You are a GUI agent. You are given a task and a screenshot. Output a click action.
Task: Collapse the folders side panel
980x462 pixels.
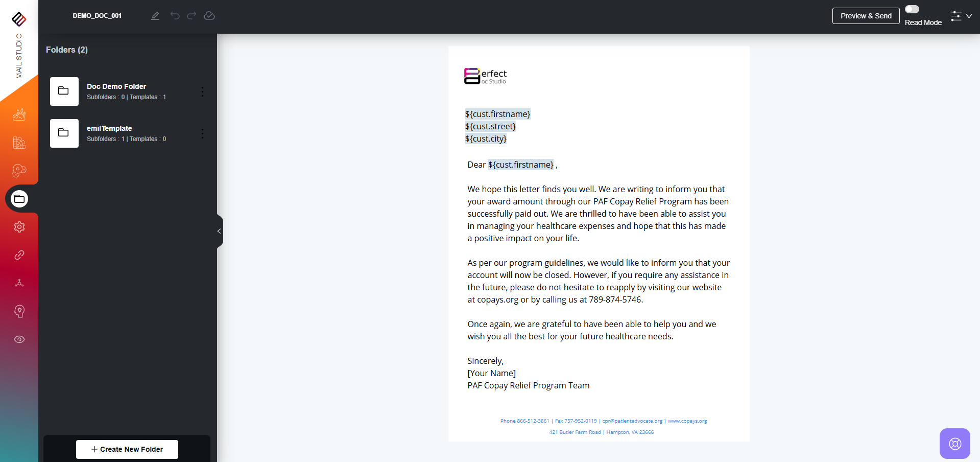pos(219,231)
